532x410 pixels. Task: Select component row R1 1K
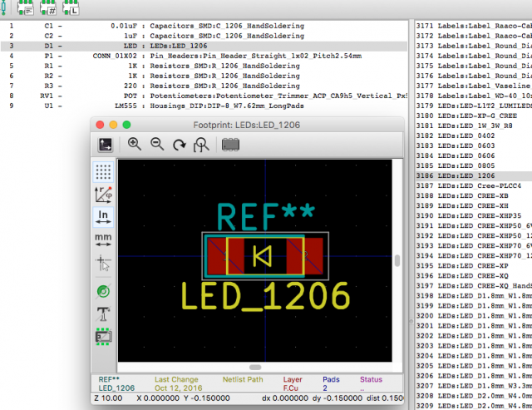pos(204,66)
